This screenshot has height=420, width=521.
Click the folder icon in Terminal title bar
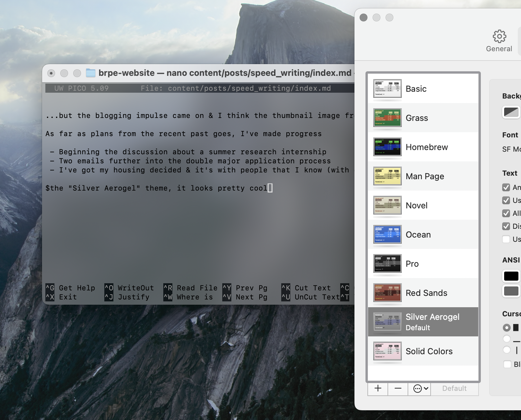[91, 73]
